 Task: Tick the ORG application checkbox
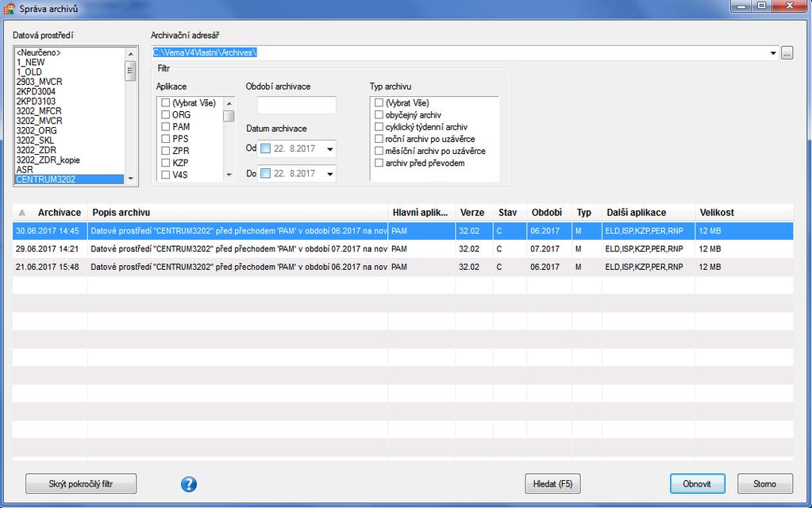pyautogui.click(x=166, y=115)
